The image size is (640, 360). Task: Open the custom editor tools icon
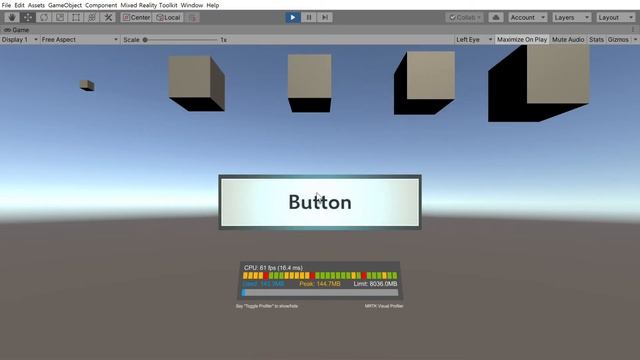108,18
